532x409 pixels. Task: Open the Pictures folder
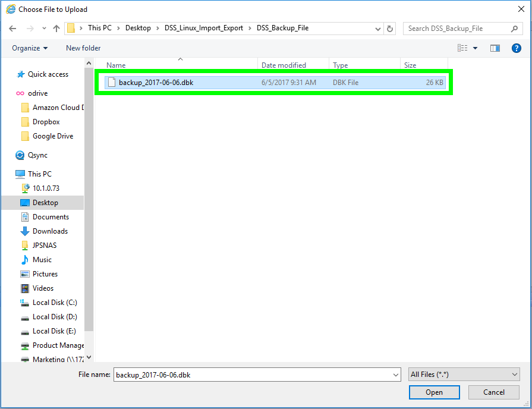[45, 274]
